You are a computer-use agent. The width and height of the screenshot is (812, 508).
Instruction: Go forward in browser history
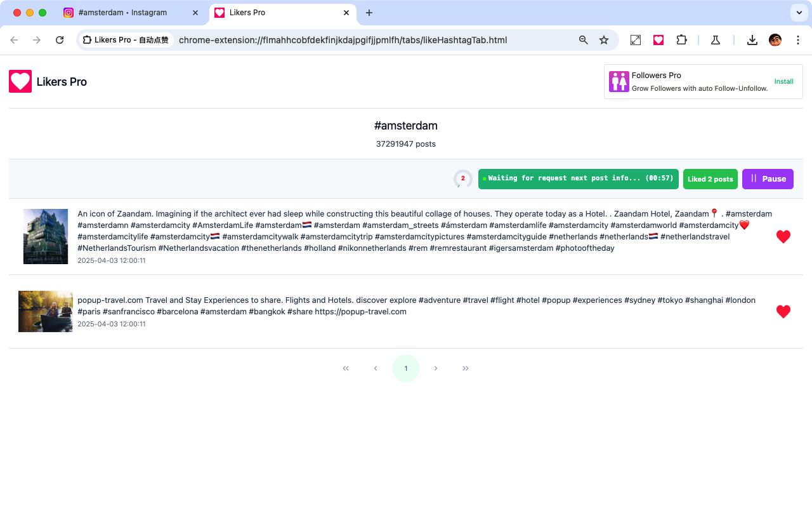[x=37, y=40]
